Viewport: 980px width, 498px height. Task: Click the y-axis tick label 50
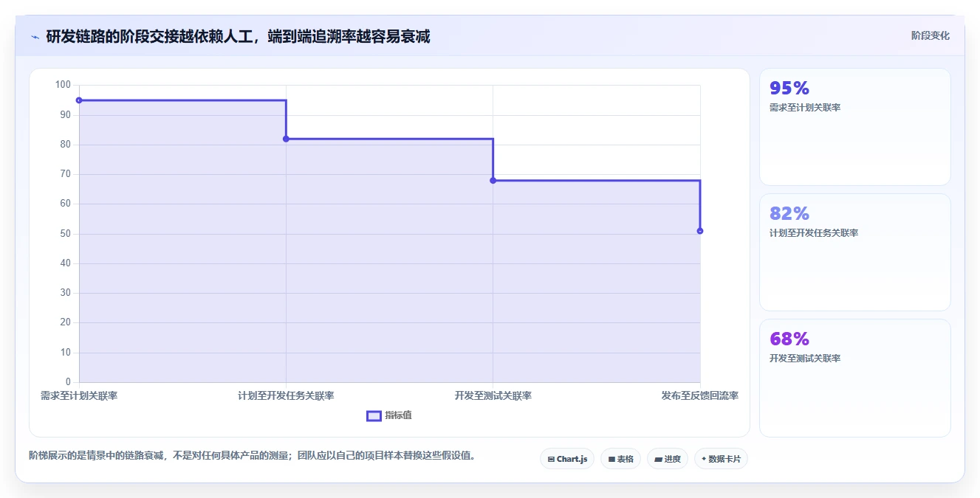tap(66, 234)
